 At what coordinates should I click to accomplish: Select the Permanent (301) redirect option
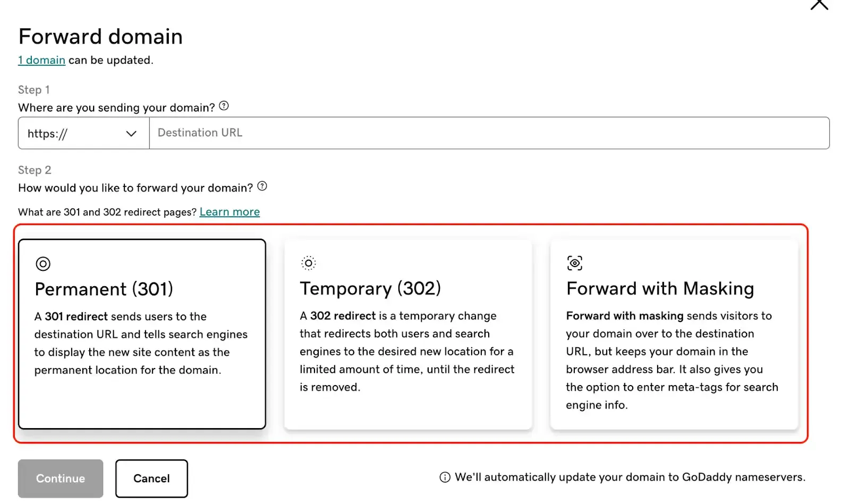[141, 334]
